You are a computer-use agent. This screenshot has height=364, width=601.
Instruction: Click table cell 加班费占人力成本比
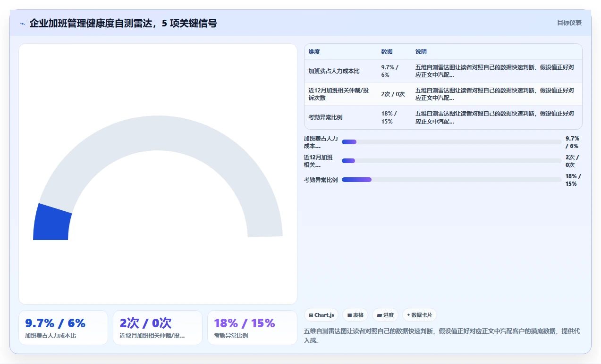pos(334,71)
